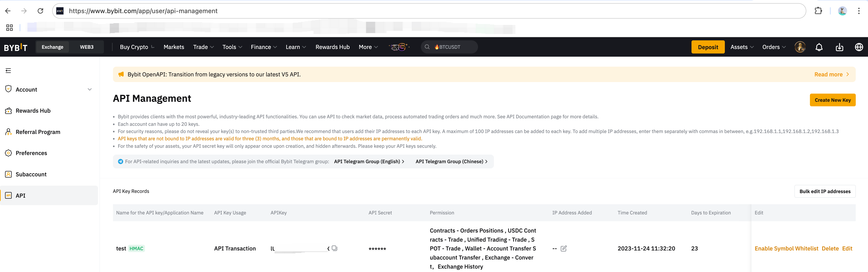Click the Bybit home logo icon
This screenshot has width=868, height=272.
17,47
